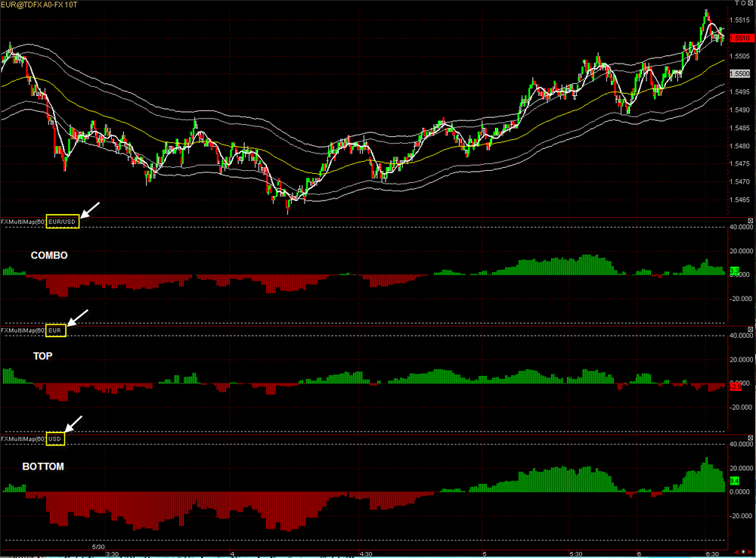The image size is (756, 558).
Task: Click the -20.000 scale label in EUR/USD pane
Action: pos(740,299)
